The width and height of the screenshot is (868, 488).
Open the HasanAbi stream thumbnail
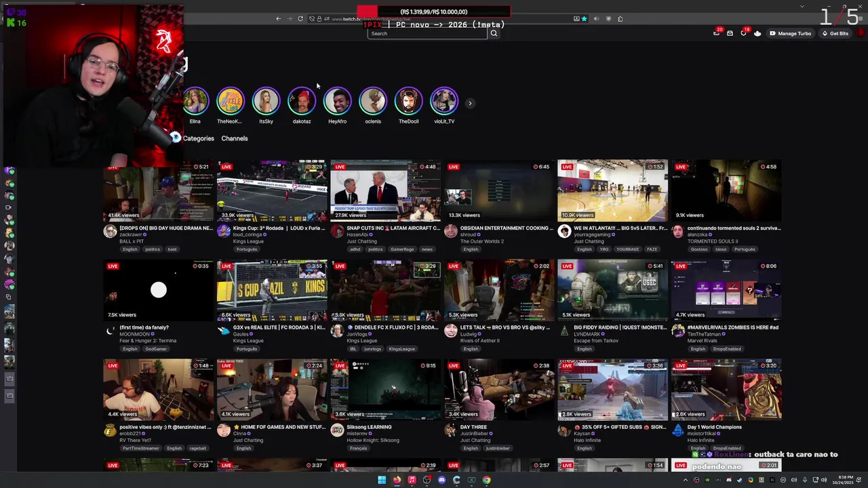(x=385, y=190)
